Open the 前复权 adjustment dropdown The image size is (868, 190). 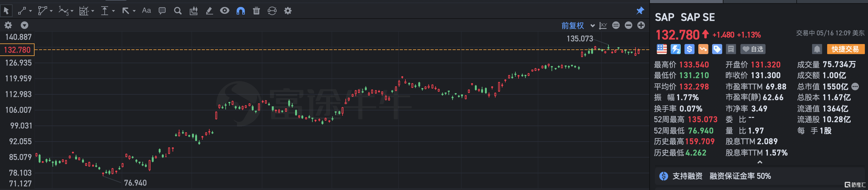(578, 25)
